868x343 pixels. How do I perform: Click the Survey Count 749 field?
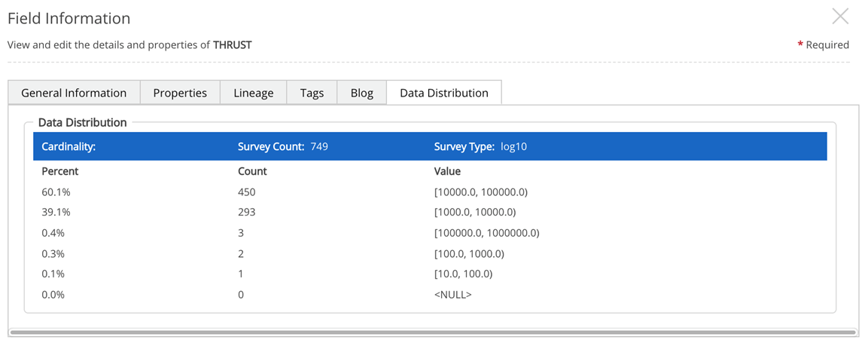click(282, 146)
